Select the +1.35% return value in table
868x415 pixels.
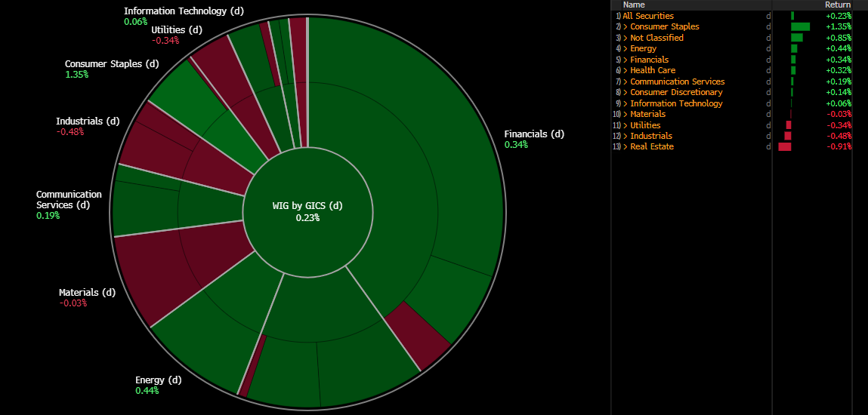coord(839,26)
